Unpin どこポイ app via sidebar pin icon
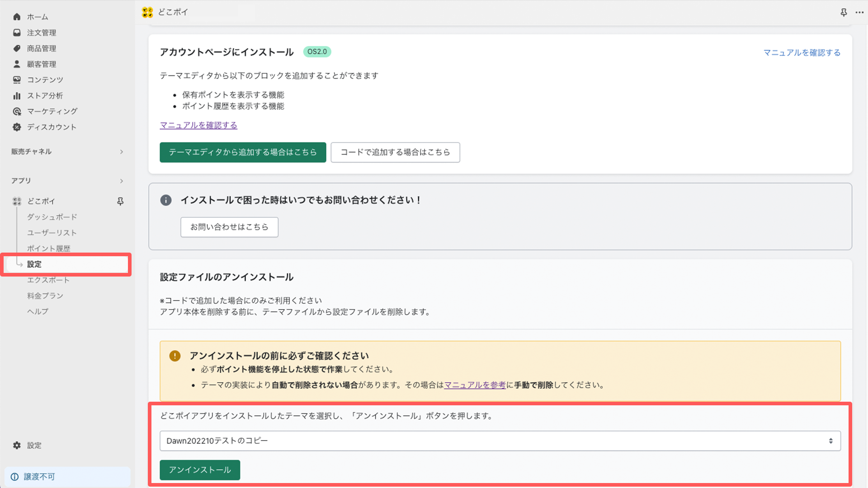Image resolution: width=868 pixels, height=488 pixels. pos(120,201)
